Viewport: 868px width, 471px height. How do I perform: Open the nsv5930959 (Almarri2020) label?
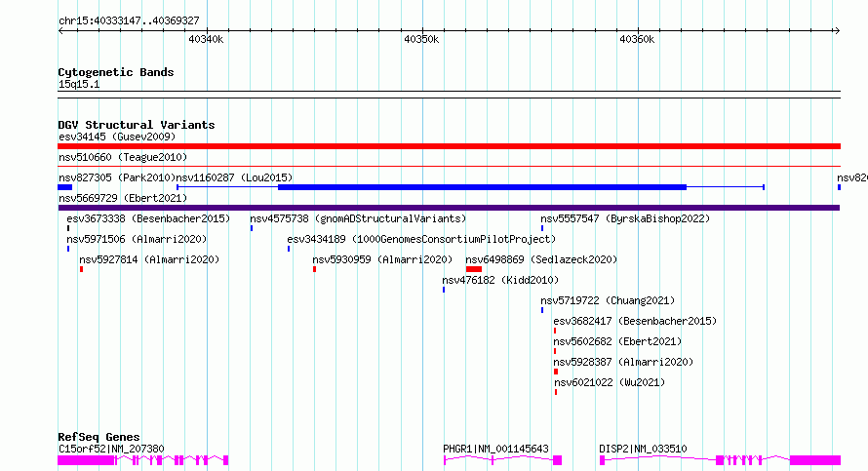point(382,259)
